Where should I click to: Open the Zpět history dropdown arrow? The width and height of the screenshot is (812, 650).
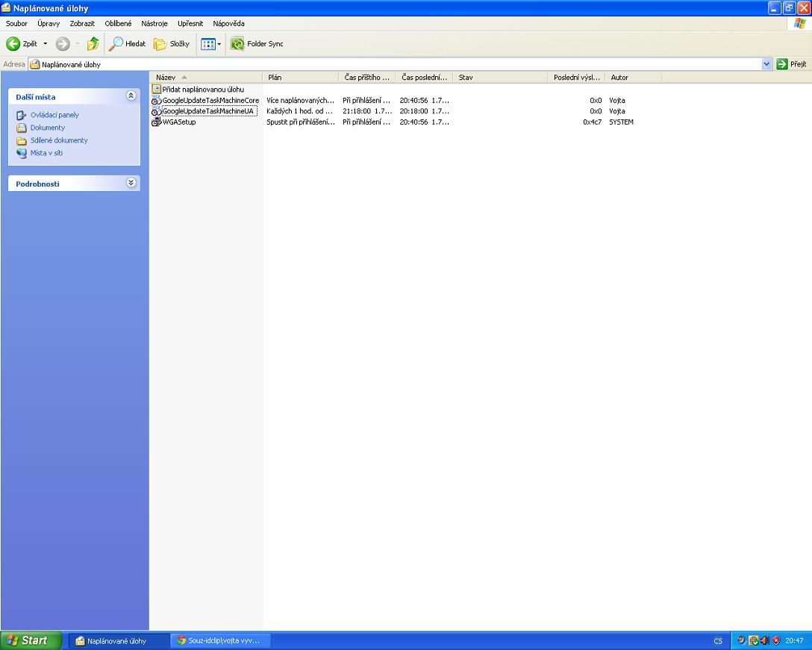(45, 44)
